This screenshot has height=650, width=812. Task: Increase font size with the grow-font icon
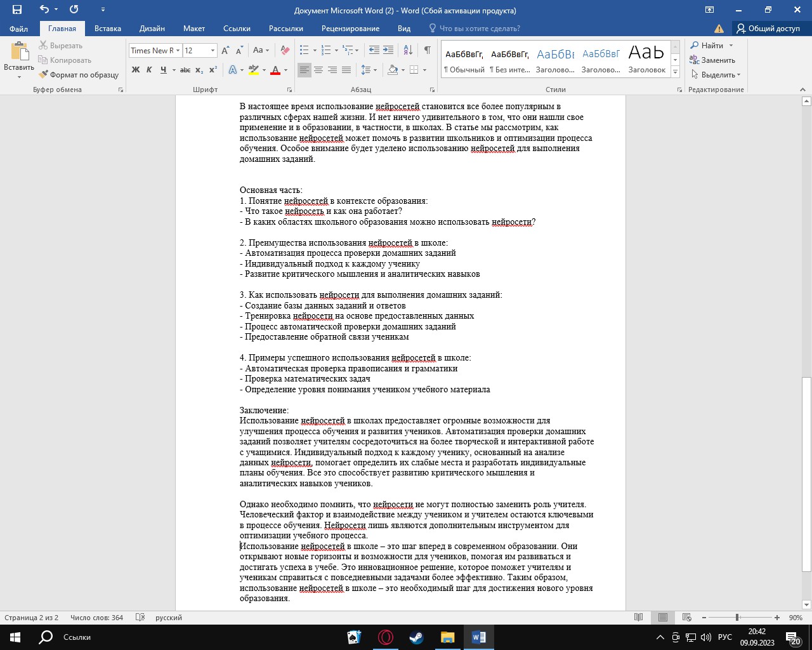226,51
